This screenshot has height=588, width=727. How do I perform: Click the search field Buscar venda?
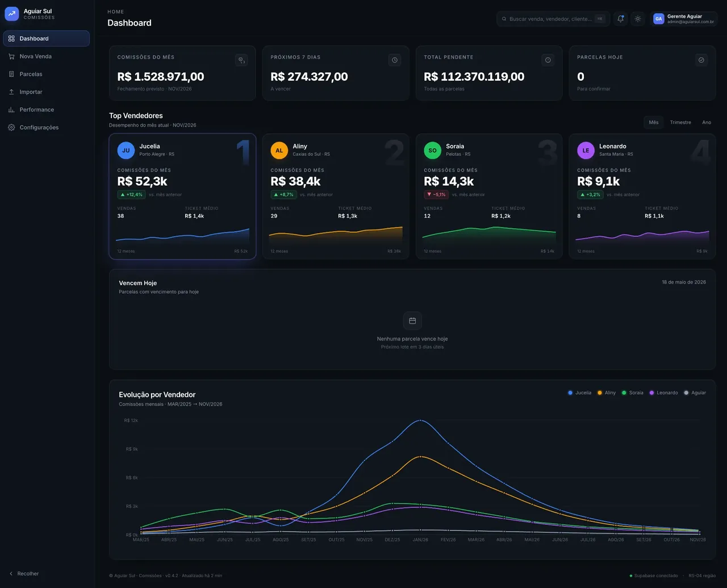click(x=553, y=19)
